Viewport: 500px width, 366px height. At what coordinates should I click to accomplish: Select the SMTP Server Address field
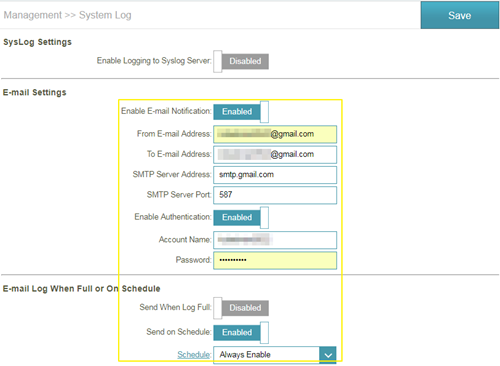coord(275,175)
